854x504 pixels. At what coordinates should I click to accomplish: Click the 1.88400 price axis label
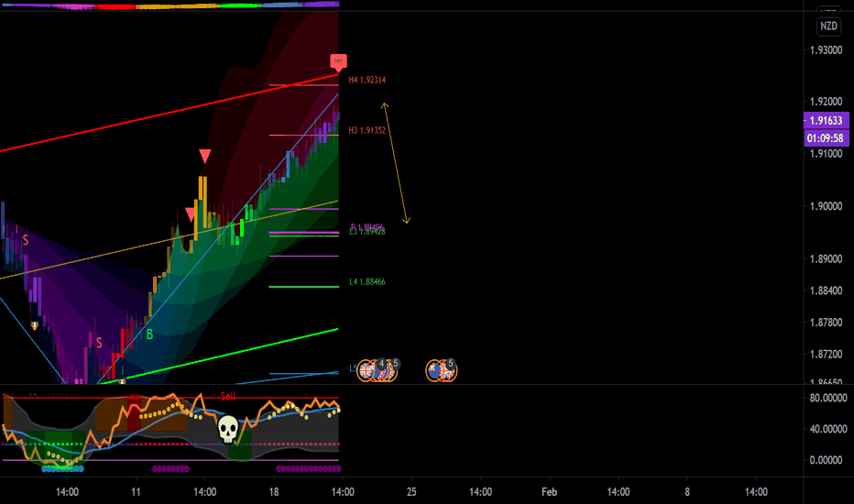826,290
